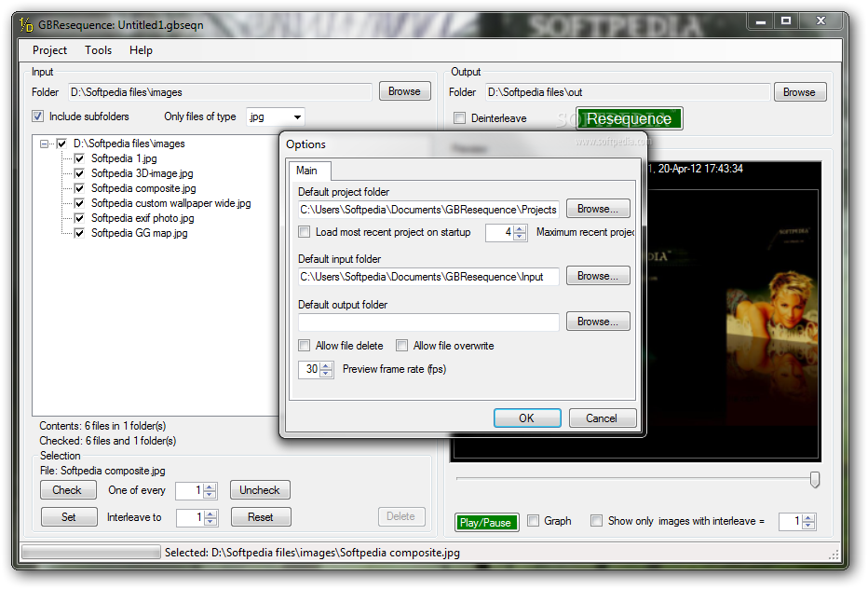Toggle Include subfolders checkbox
Image resolution: width=868 pixels, height=589 pixels.
point(37,116)
